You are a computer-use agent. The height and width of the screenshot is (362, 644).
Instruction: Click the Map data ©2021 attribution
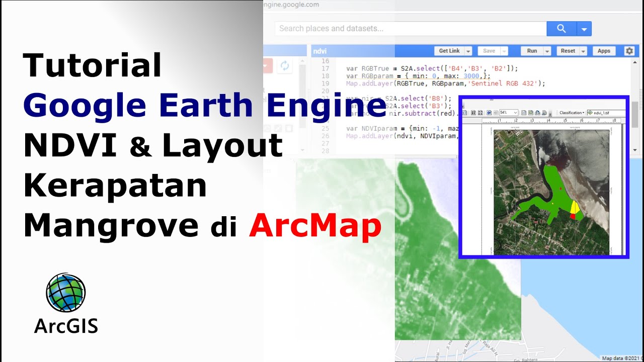623,358
